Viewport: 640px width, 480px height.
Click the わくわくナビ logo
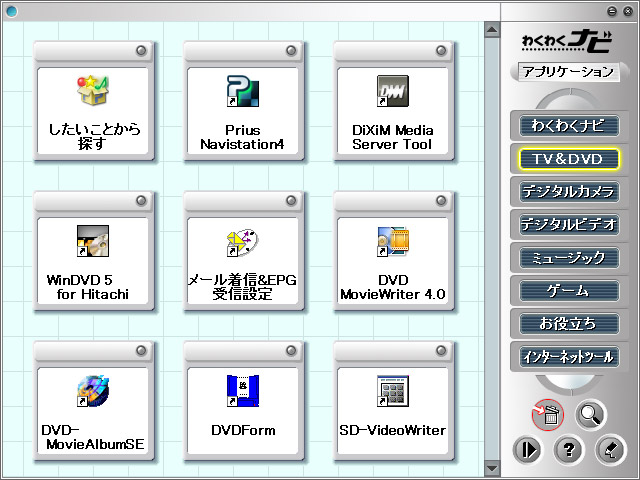tap(567, 42)
